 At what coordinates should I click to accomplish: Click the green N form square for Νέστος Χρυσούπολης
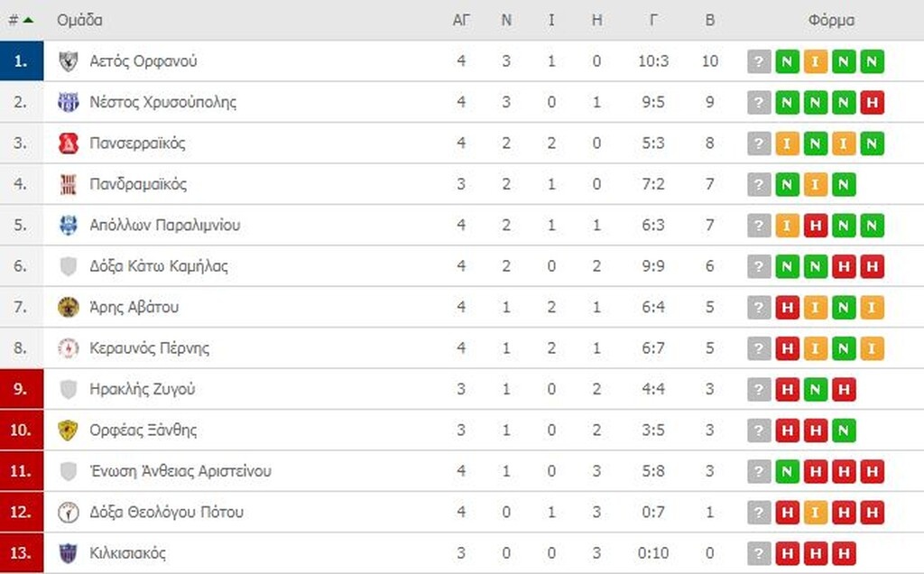[x=787, y=101]
